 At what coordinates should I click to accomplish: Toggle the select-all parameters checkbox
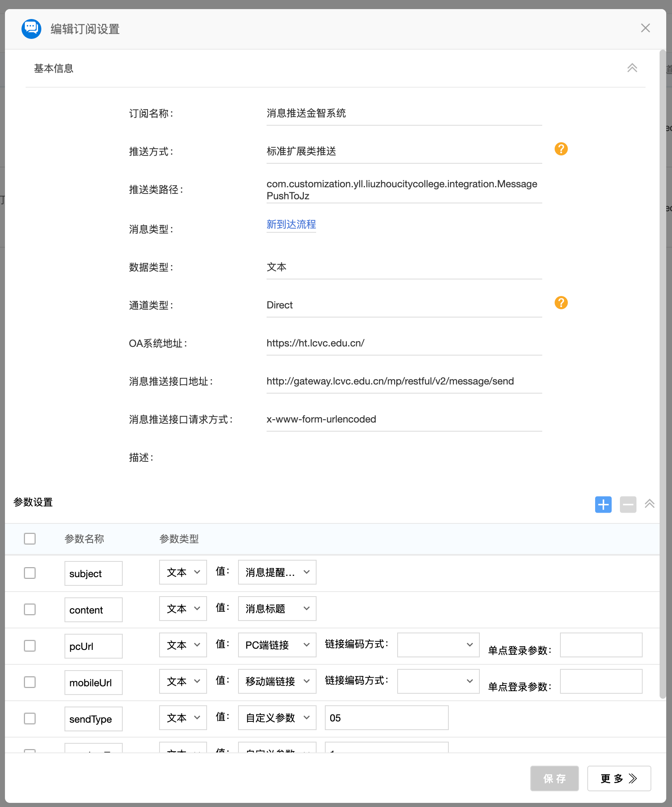pos(30,539)
